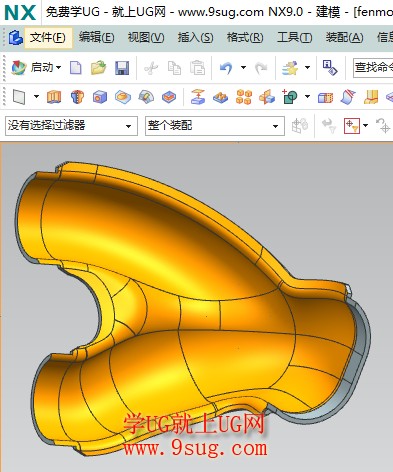This screenshot has height=472, width=393.
Task: Click the Cut scissors icon
Action: (151, 68)
